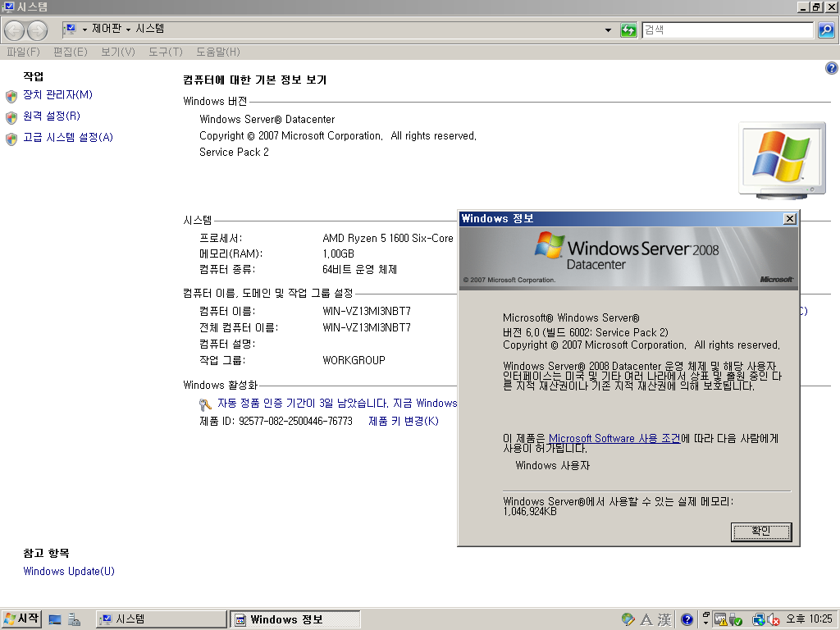Click 제품 키 변경(K) link
The image size is (840, 630).
click(404, 421)
